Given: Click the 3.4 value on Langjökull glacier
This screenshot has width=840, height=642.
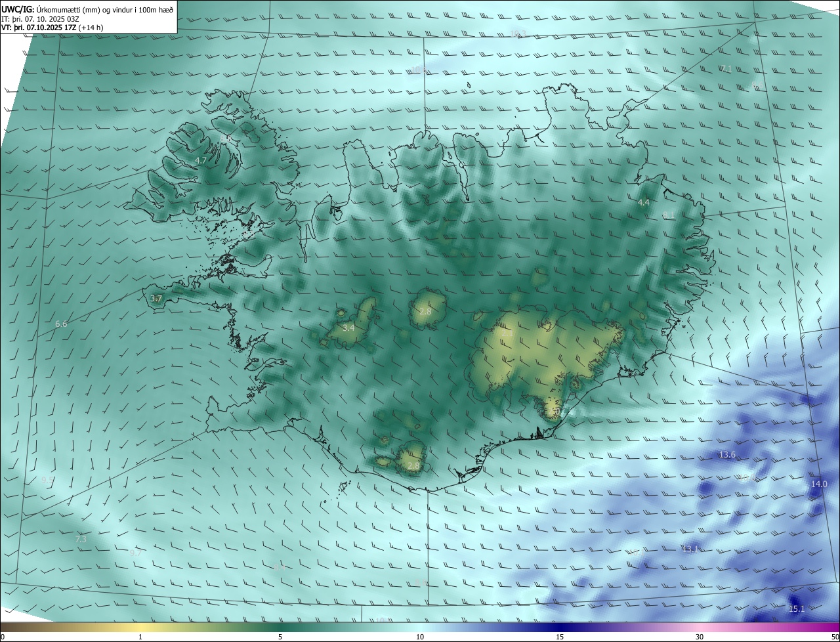Looking at the screenshot, I should 348,327.
